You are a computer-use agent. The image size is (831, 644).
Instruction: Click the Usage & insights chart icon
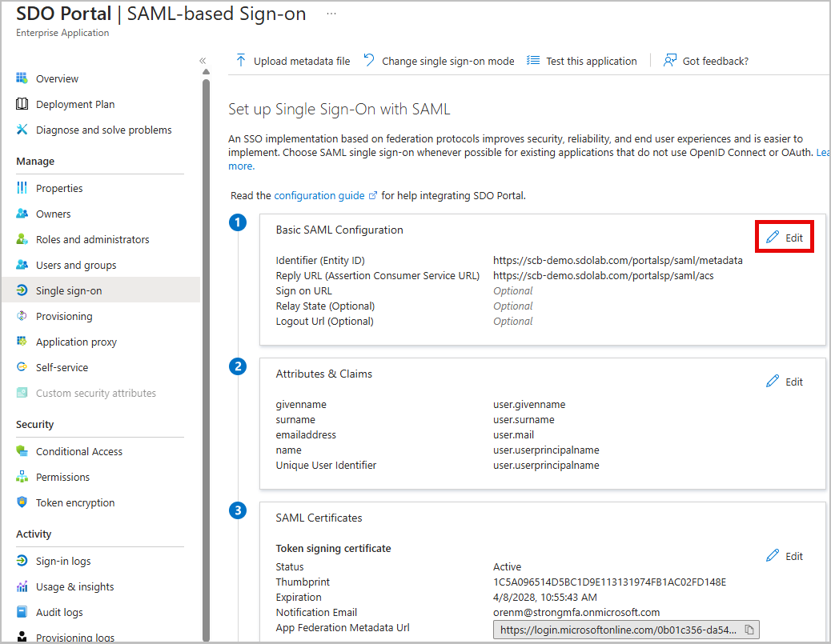(22, 586)
